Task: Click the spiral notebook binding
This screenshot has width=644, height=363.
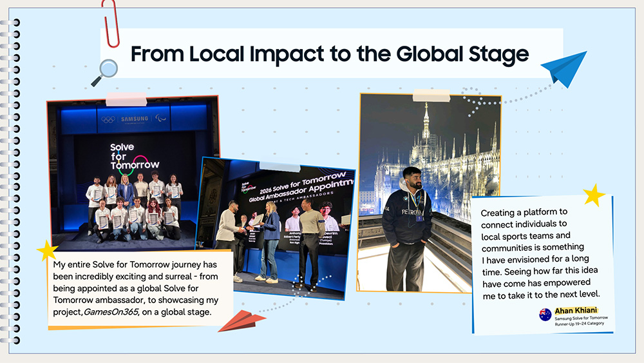Action: 10,181
